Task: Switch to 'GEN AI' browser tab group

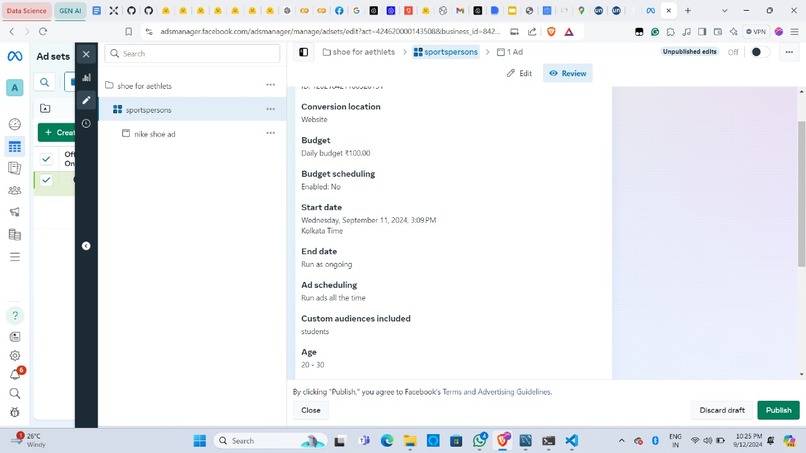Action: 70,10
